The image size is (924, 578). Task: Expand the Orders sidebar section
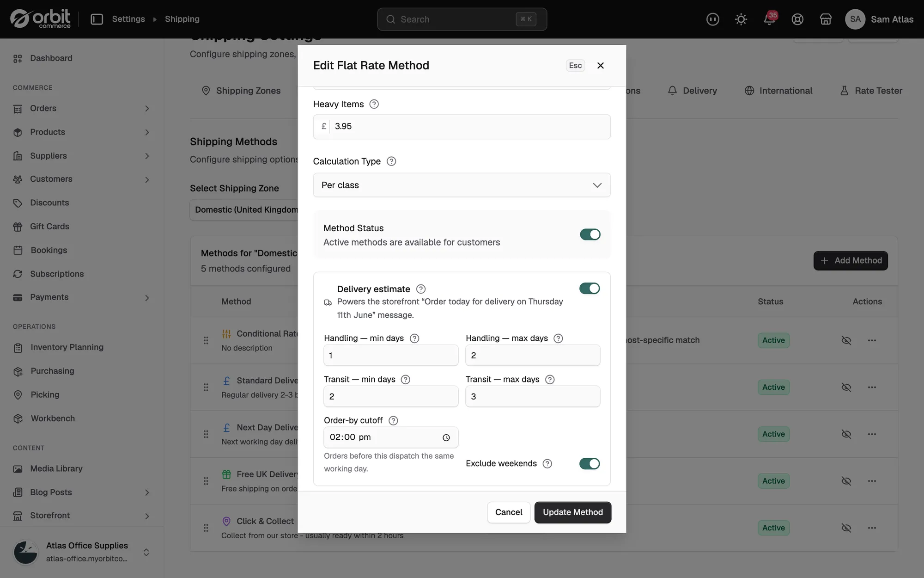point(147,109)
